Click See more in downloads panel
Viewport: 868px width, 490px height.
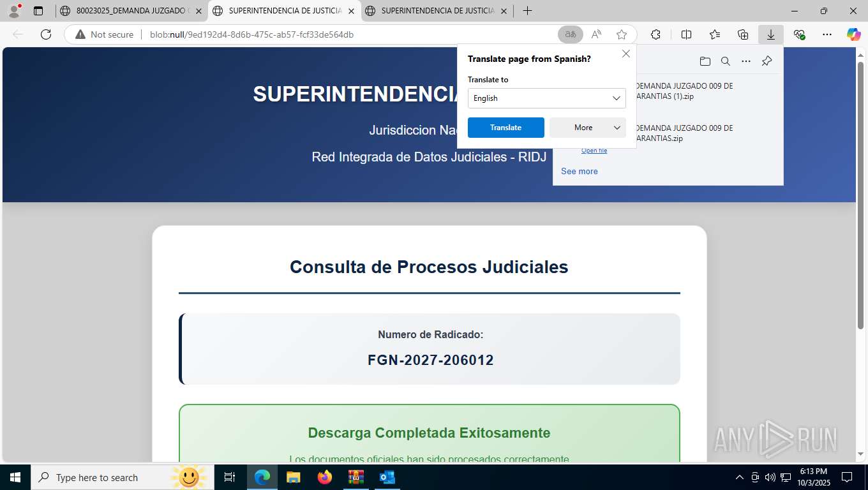coord(580,171)
